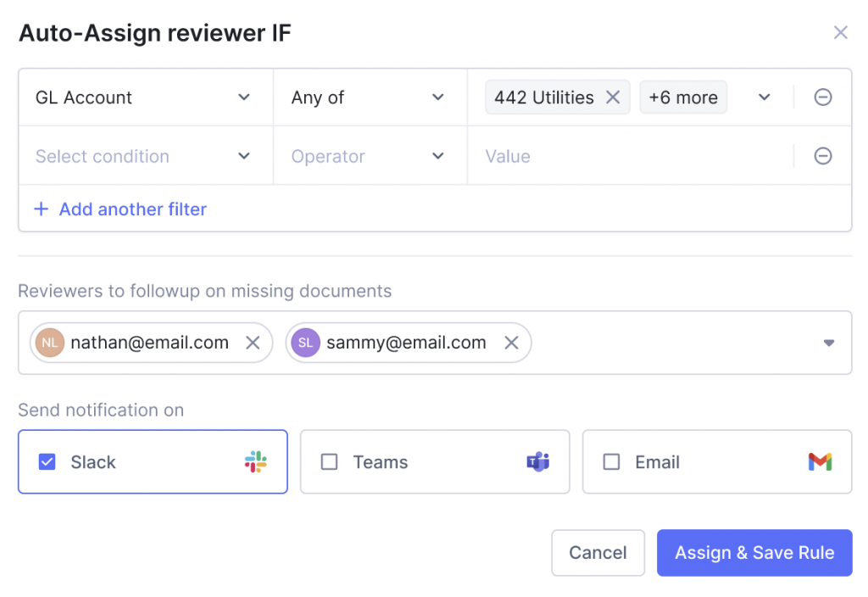Uncheck the Slack notification checkbox
This screenshot has width=868, height=597.
pyautogui.click(x=47, y=462)
